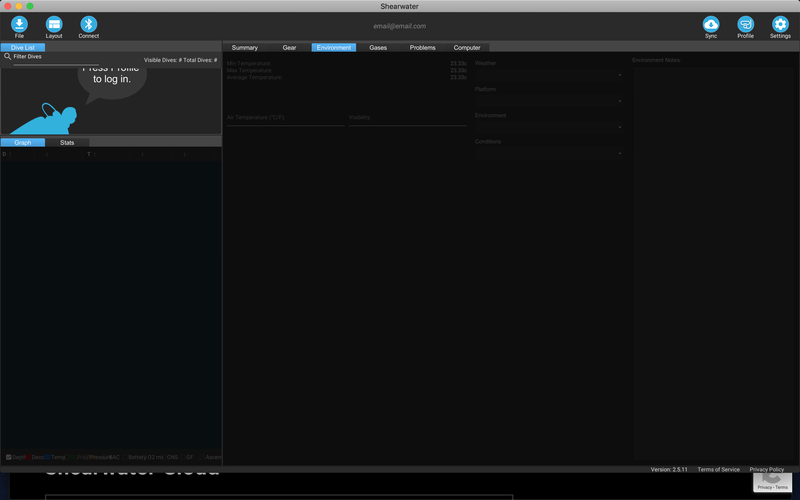
Task: Click the Bluetooth Connect icon
Action: [x=88, y=24]
